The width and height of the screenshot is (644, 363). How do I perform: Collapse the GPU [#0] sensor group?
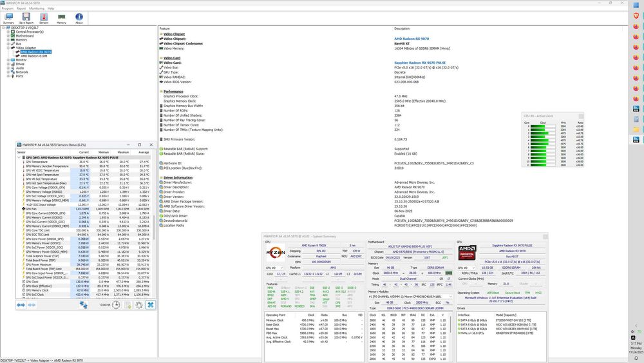coord(19,157)
